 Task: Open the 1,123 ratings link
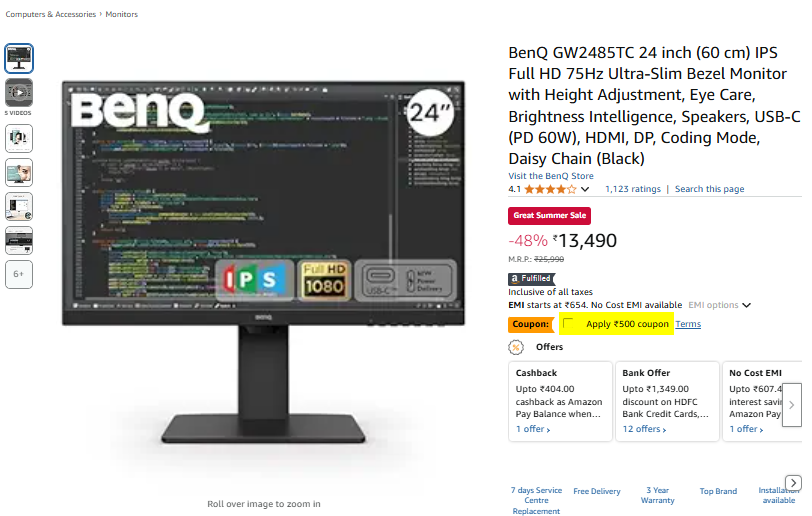tap(633, 189)
